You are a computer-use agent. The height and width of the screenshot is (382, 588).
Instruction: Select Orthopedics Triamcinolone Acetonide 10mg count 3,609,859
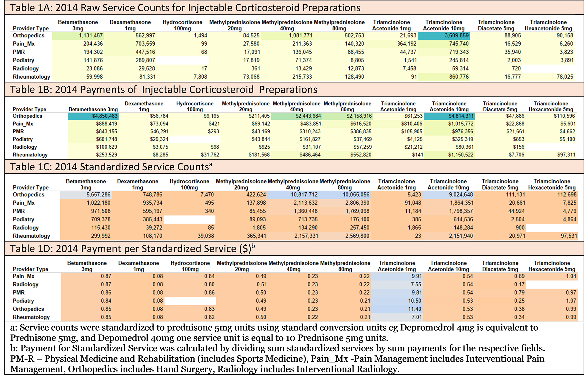(456, 36)
